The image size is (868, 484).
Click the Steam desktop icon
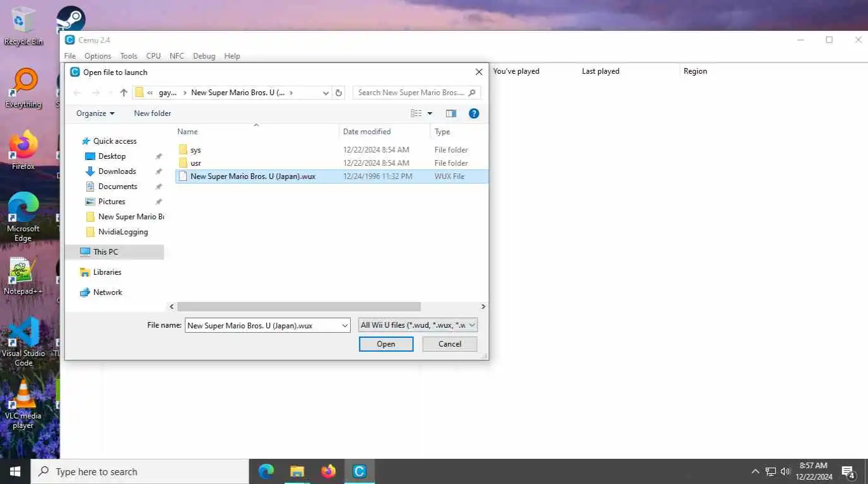(71, 19)
